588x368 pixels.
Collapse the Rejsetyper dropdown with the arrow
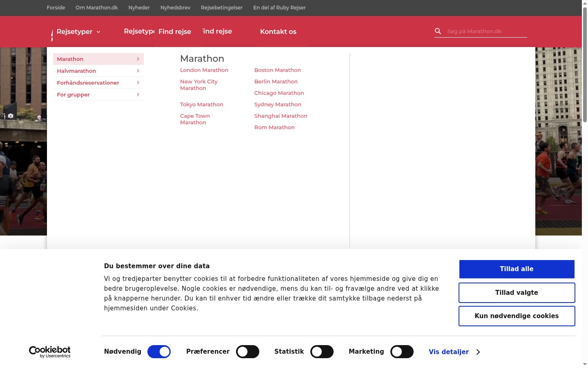98,32
